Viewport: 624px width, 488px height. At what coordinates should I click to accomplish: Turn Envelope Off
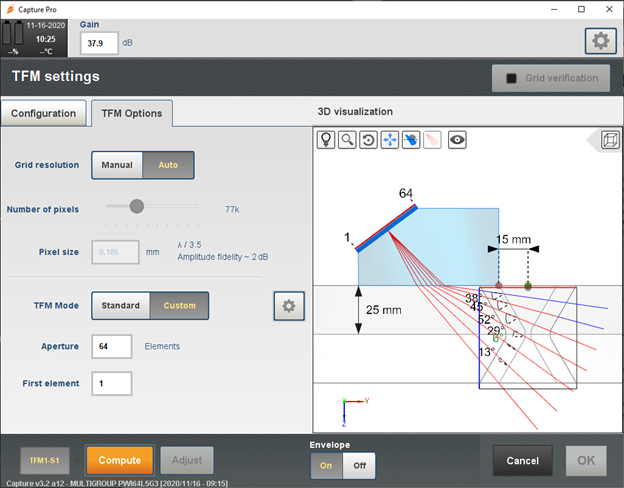click(x=359, y=465)
